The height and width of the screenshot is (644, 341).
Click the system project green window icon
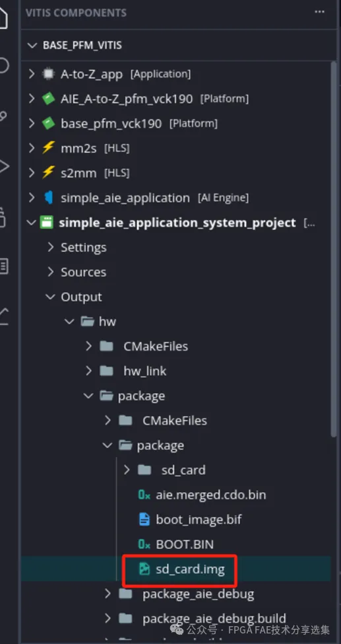tap(47, 222)
